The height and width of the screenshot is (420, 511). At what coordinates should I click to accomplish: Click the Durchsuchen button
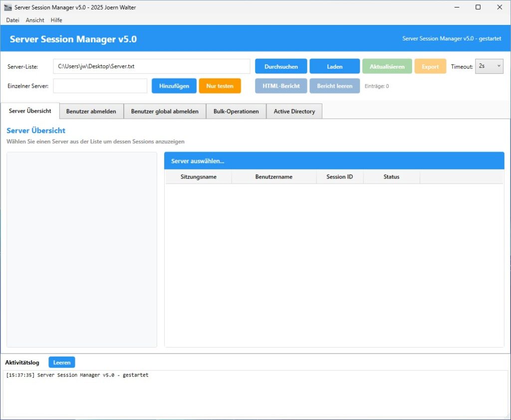[280, 66]
